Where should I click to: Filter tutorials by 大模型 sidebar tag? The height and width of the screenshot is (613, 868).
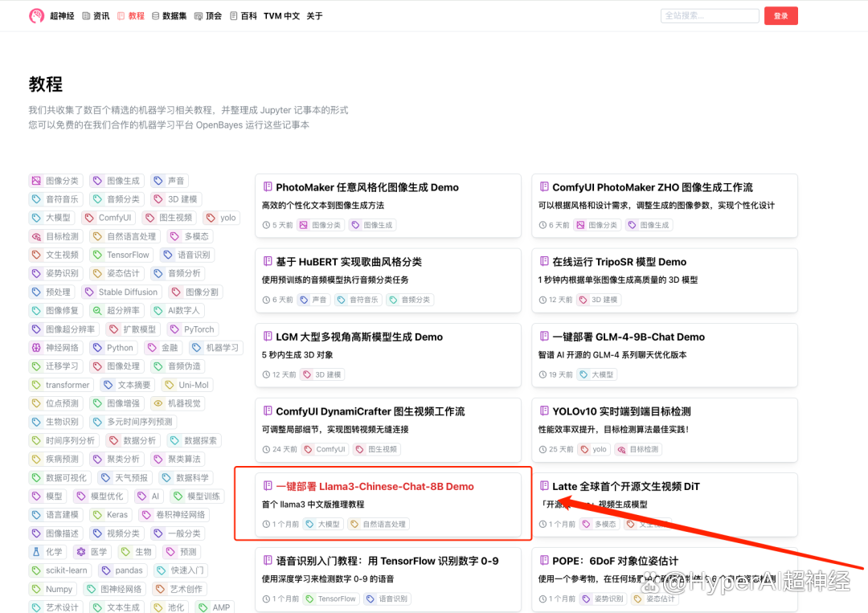(51, 218)
